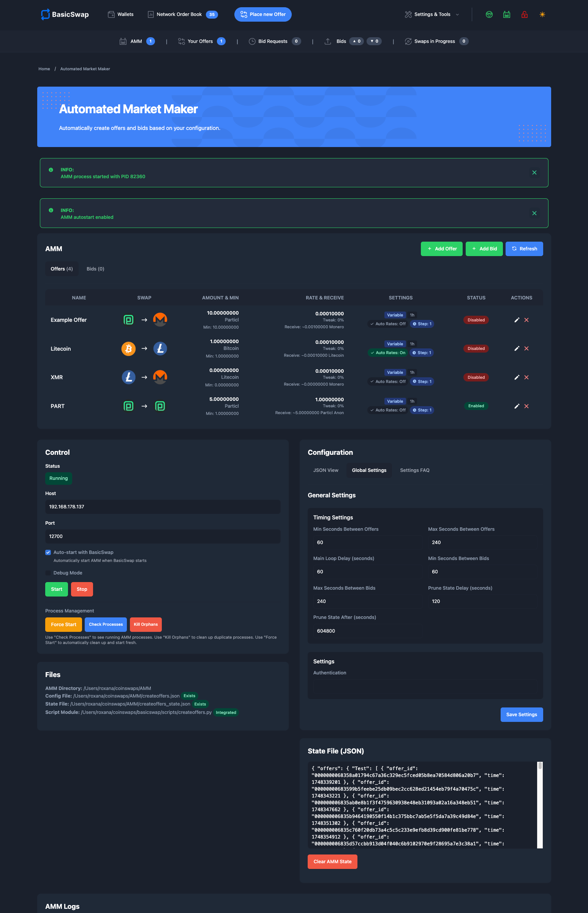Click the Kill Orphans button
Image resolution: width=588 pixels, height=913 pixels.
point(146,625)
